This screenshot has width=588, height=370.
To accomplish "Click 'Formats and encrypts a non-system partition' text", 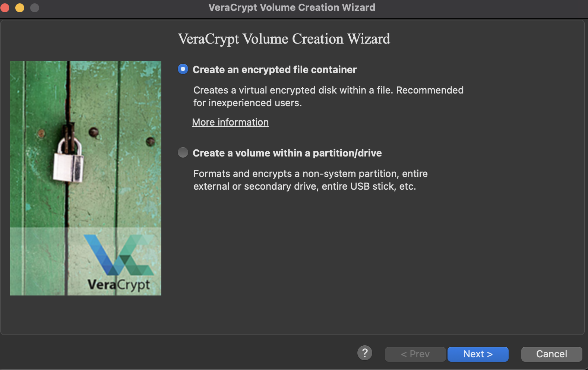I will [310, 180].
